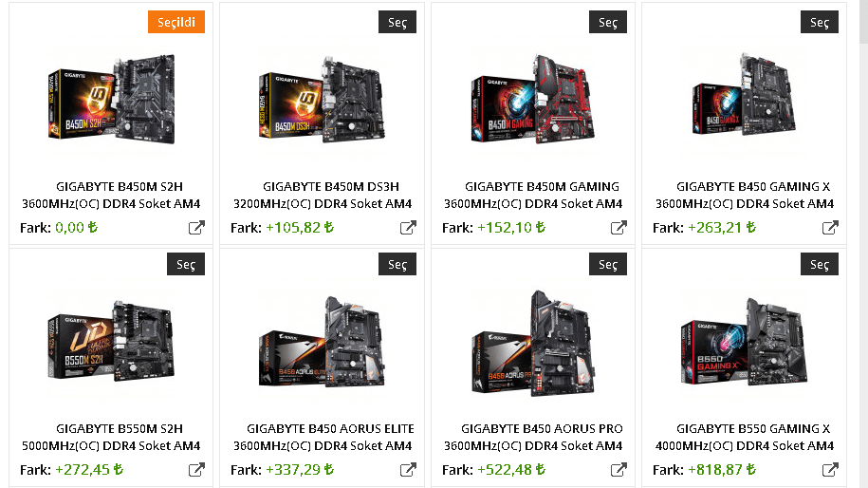Open external link for GIGABYTE B550M S2H
This screenshot has width=868, height=488.
(196, 470)
